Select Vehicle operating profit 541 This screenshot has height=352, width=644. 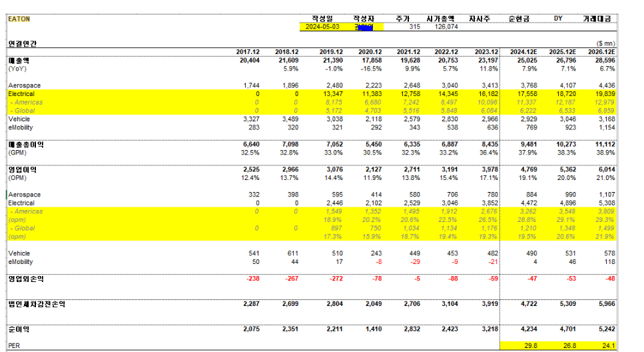click(x=254, y=253)
